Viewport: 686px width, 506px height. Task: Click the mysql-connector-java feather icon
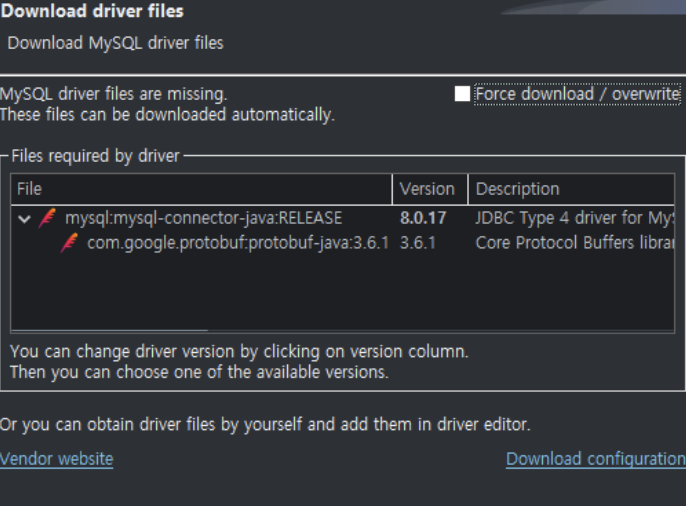coord(47,218)
